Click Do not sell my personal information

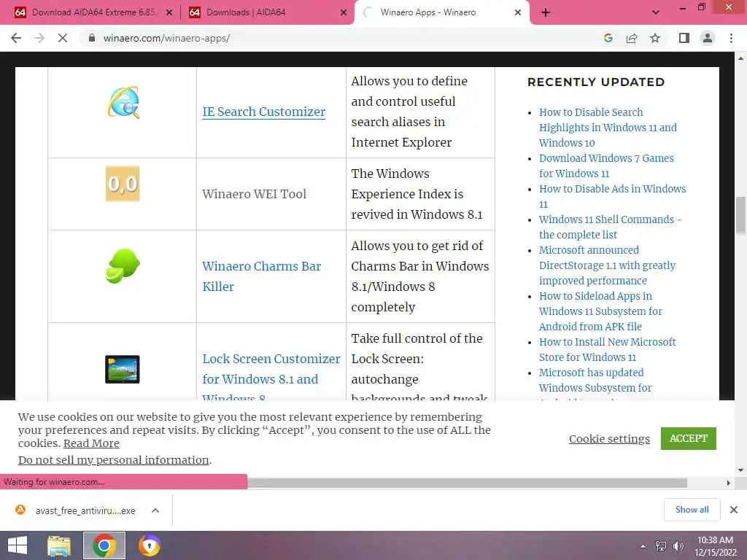(113, 460)
